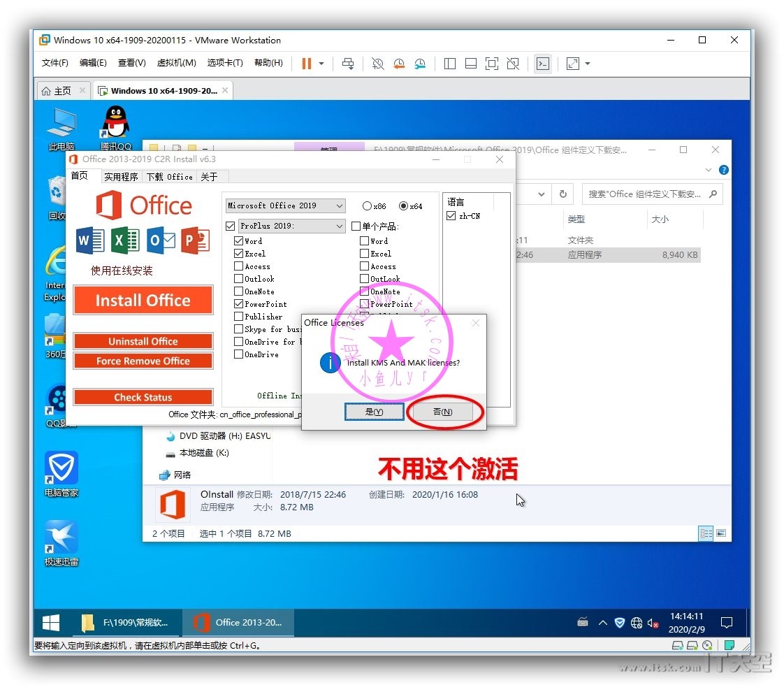Open the 查看(V) menu
The height and width of the screenshot is (685, 784).
[132, 62]
